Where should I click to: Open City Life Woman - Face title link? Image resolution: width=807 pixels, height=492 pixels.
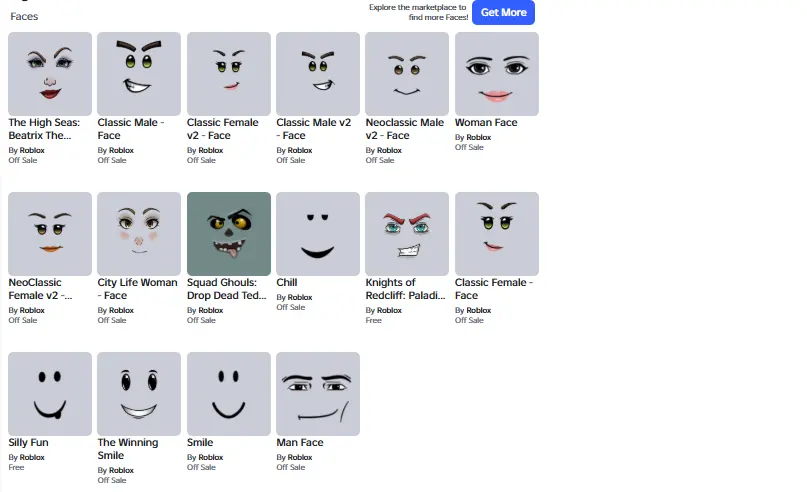[137, 289]
